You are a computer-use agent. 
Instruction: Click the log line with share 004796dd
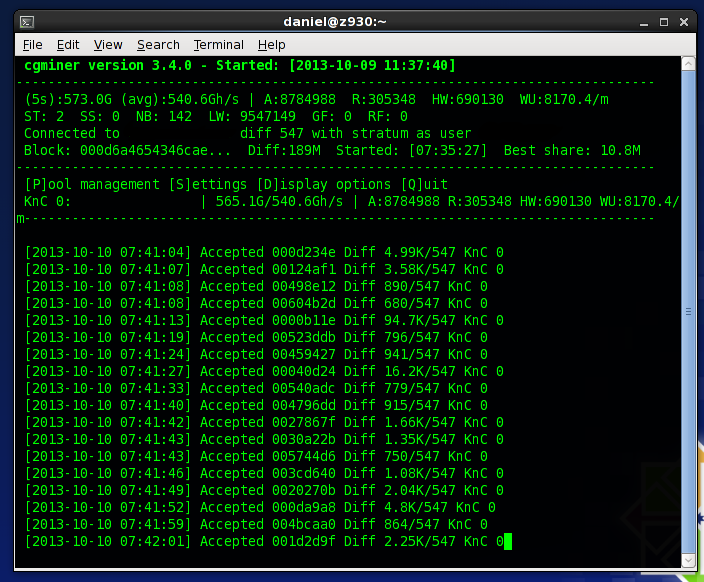(x=256, y=406)
